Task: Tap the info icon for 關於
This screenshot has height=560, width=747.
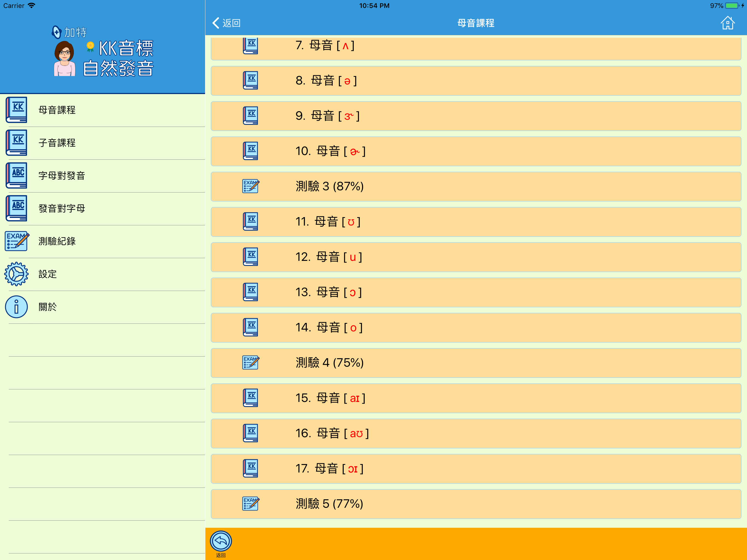Action: tap(16, 307)
